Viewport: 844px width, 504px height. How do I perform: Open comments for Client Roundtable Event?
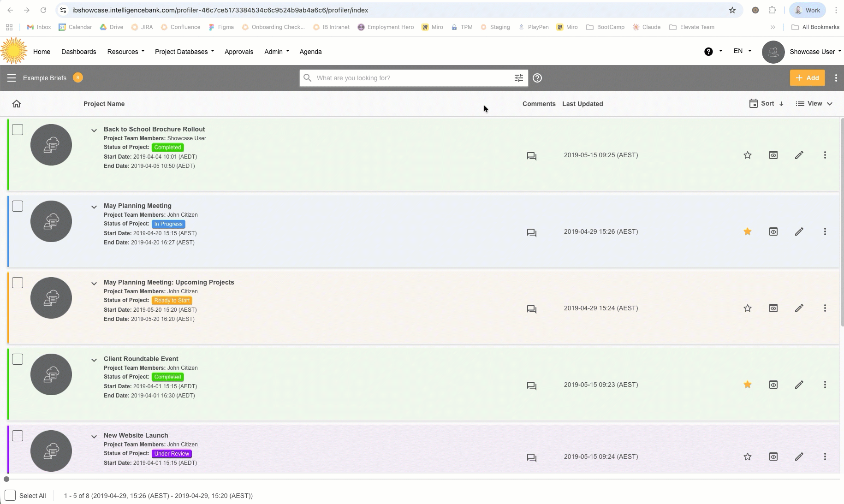(531, 385)
